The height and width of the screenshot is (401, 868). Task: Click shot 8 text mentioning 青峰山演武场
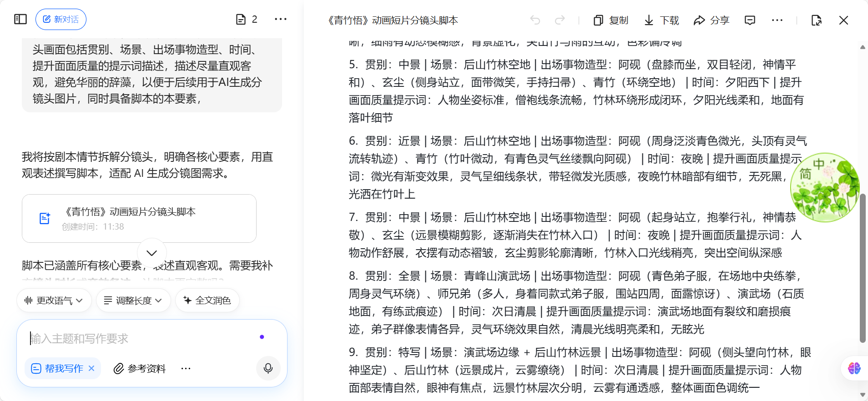click(x=576, y=302)
